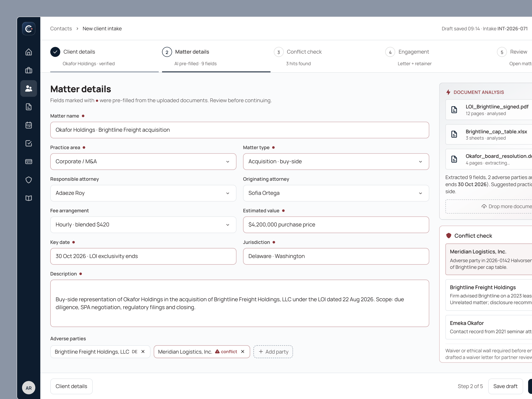Click the file icon for LOI_Brightline_signed.pdf
The width and height of the screenshot is (532, 399).
coord(454,110)
